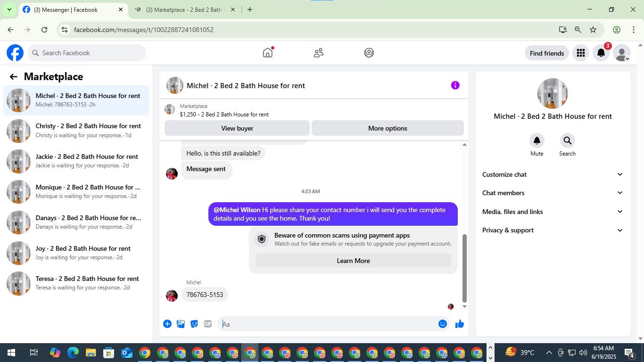This screenshot has width=644, height=362.
Task: Open Teresa's conversation in the list
Action: 76,283
